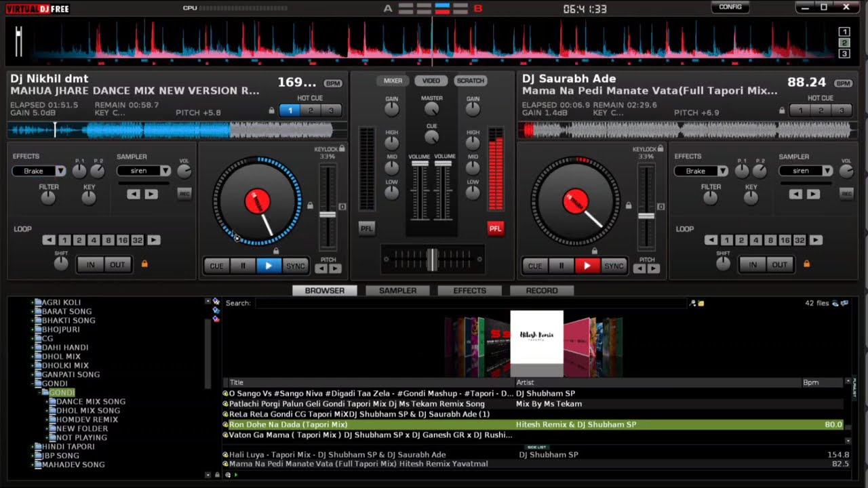The image size is (868, 488).
Task: Pause the right deck
Action: (561, 266)
